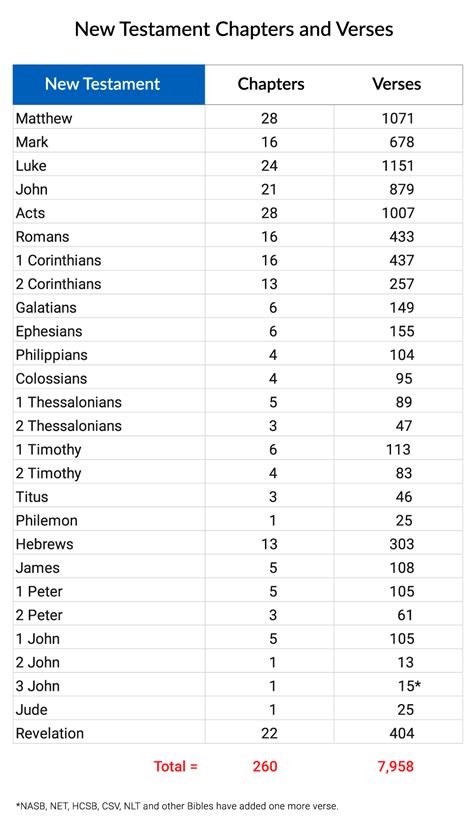Click the James book name
Viewport: 474px width, 822px height.
pos(38,568)
